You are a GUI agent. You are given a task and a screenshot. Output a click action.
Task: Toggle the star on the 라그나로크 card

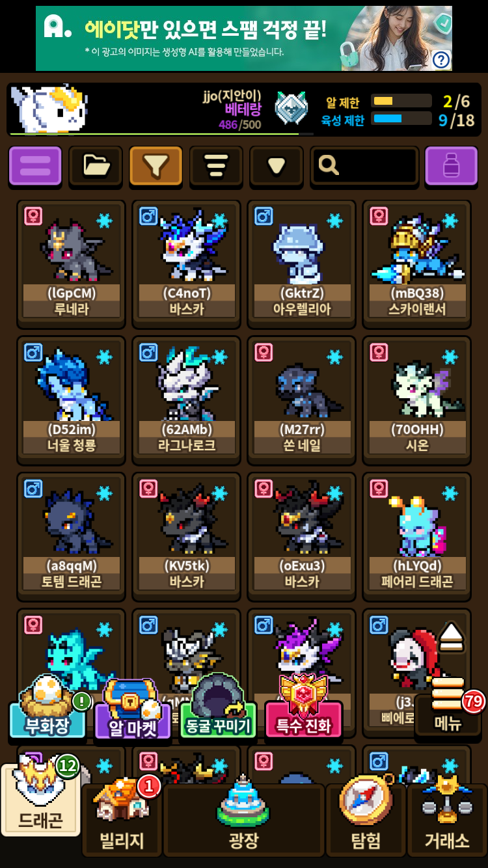pos(220,357)
